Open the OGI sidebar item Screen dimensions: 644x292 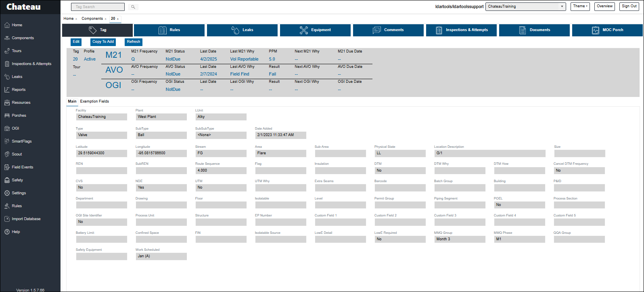click(15, 128)
